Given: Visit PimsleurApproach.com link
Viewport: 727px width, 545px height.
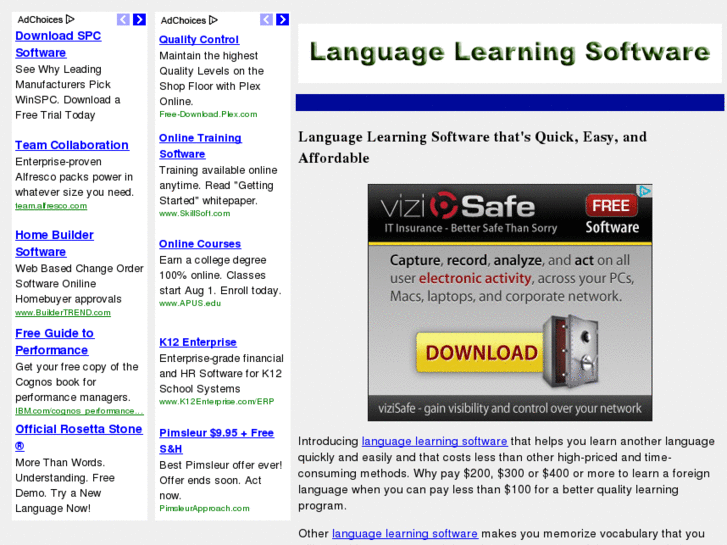Looking at the screenshot, I should point(204,508).
